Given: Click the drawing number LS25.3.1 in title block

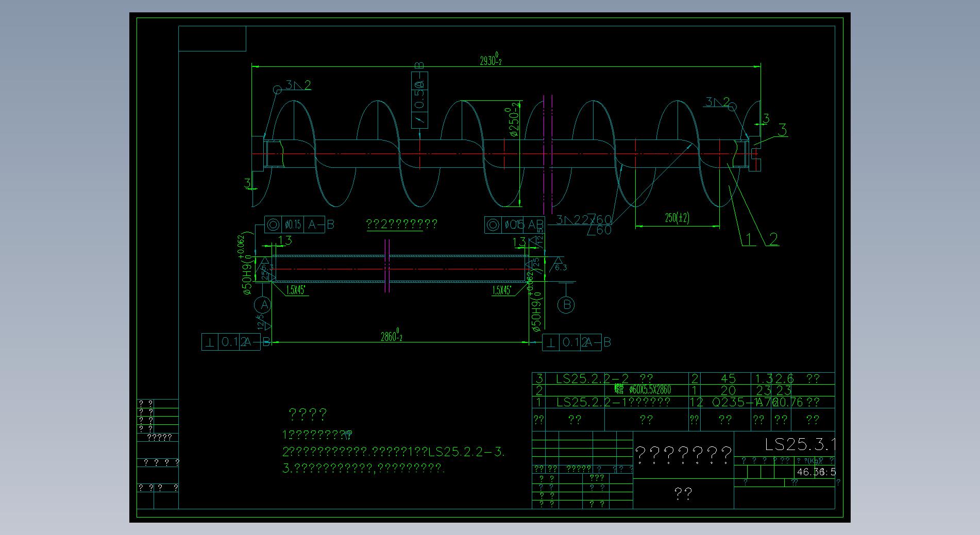Looking at the screenshot, I should pos(800,444).
